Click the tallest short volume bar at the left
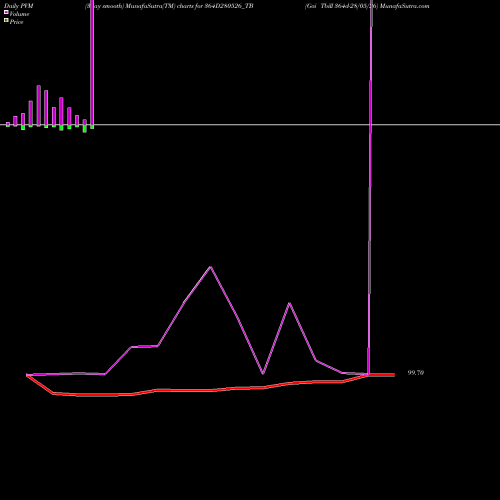The image size is (500, 500). click(x=39, y=106)
